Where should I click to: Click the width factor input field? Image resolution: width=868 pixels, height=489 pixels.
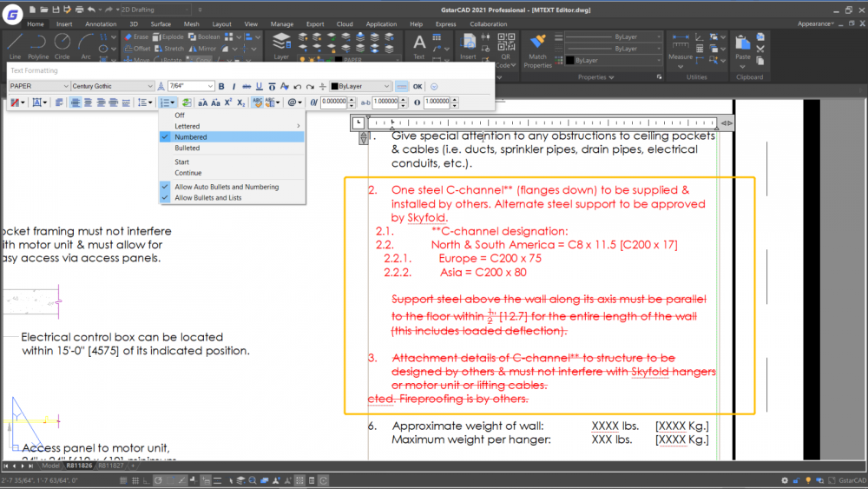[437, 102]
